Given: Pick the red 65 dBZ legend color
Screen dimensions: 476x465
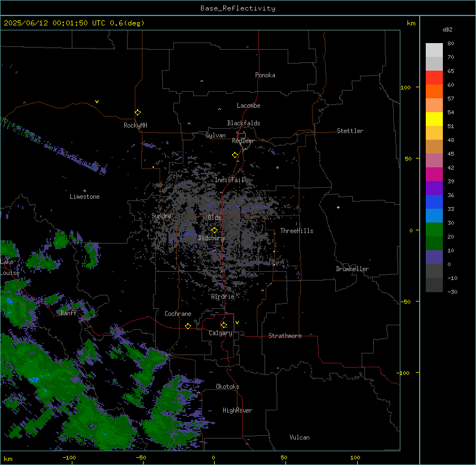Looking at the screenshot, I should [434, 78].
